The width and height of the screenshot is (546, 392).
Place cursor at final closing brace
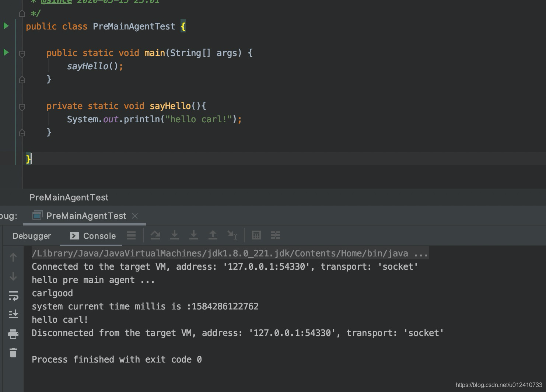29,159
